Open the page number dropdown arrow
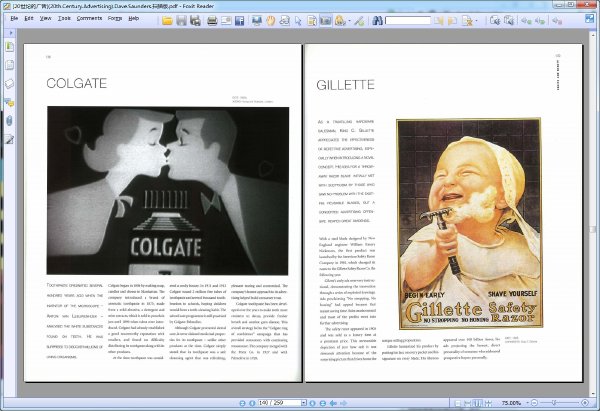Viewport: 600px width, 411px height. (304, 403)
